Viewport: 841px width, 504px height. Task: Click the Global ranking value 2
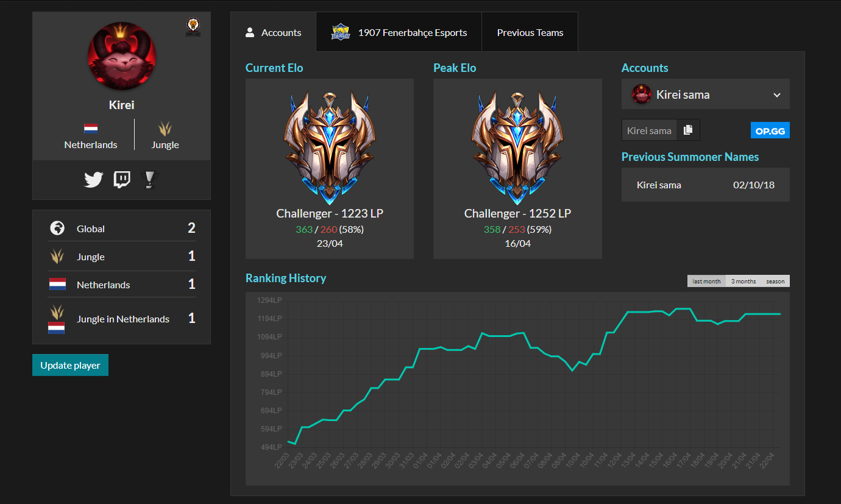[191, 229]
